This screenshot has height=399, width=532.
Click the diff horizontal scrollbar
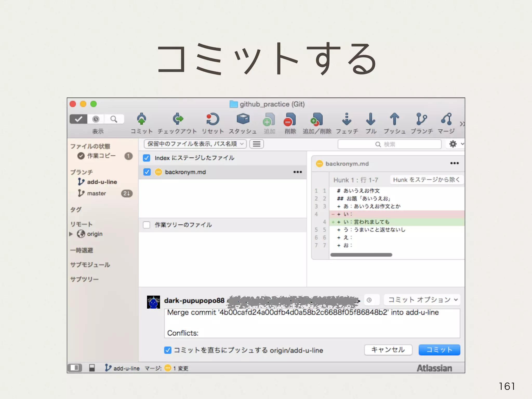tap(361, 255)
